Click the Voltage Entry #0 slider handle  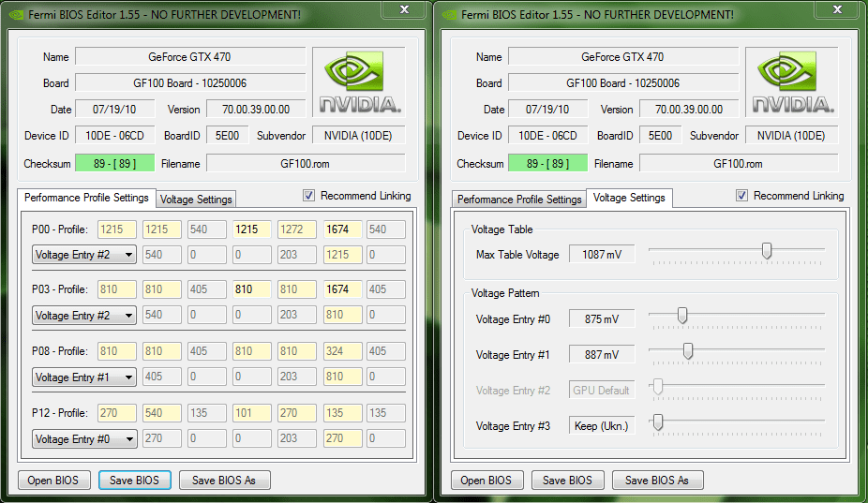(682, 316)
